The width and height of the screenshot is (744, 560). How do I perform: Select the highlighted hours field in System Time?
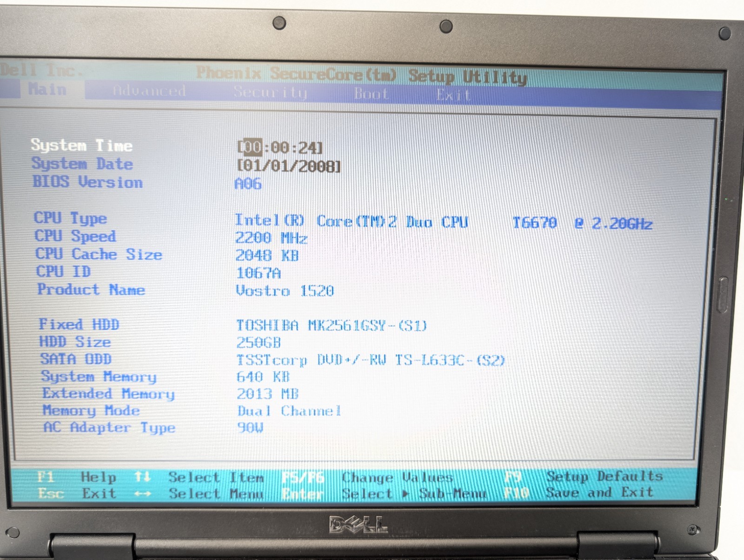pos(252,147)
